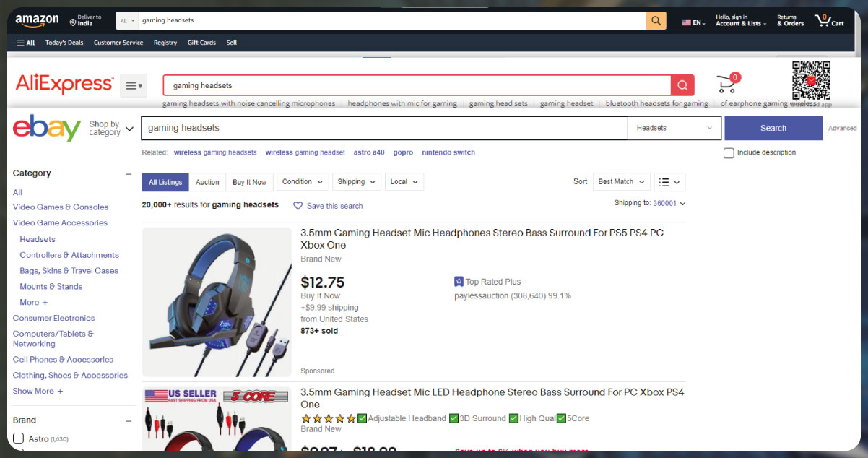Select the All Listings tab
This screenshot has height=458, width=868.
165,182
